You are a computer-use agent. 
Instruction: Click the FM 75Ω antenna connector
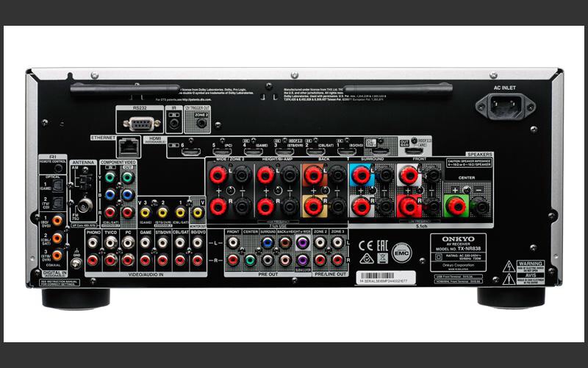(85, 205)
